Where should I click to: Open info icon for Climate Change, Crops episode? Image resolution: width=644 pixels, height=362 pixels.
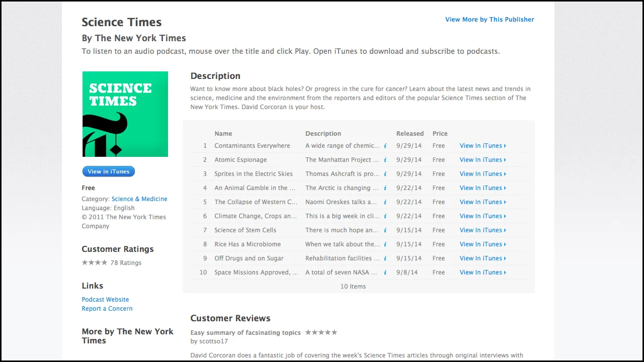tap(385, 216)
